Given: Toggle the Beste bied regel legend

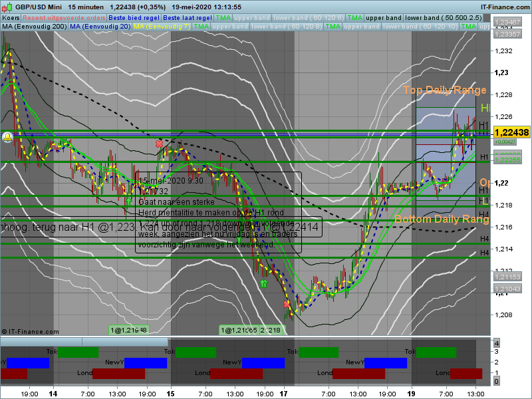Looking at the screenshot, I should 134,18.
